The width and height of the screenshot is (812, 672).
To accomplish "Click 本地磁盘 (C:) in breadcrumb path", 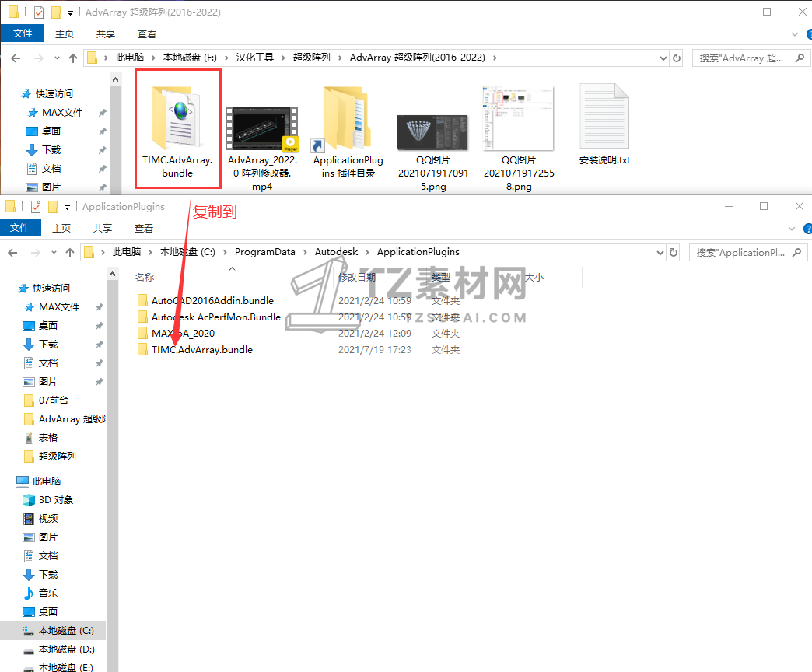I will point(187,252).
